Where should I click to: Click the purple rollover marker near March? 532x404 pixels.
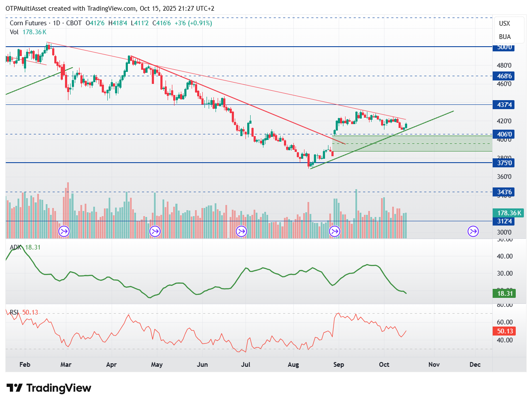[x=64, y=232]
